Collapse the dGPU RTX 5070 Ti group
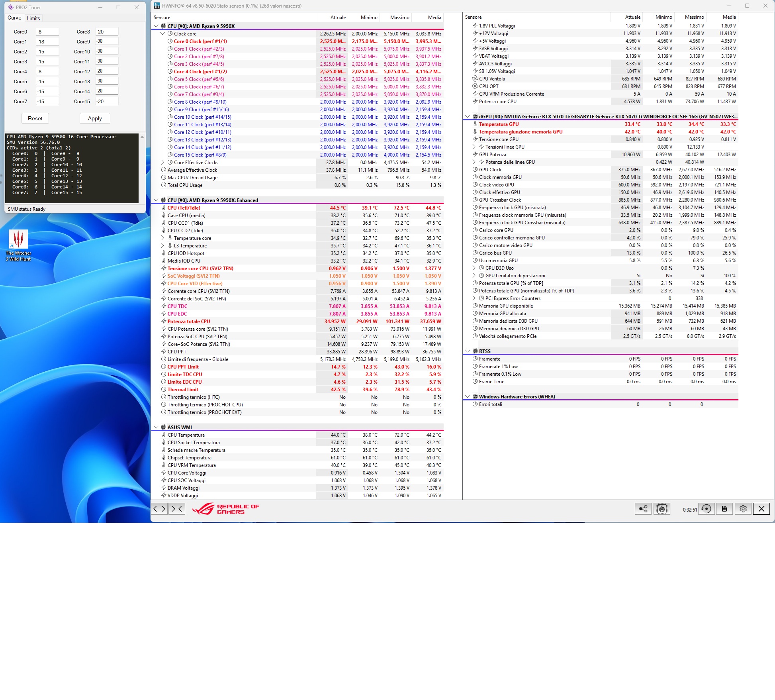This screenshot has height=700, width=775. click(467, 117)
